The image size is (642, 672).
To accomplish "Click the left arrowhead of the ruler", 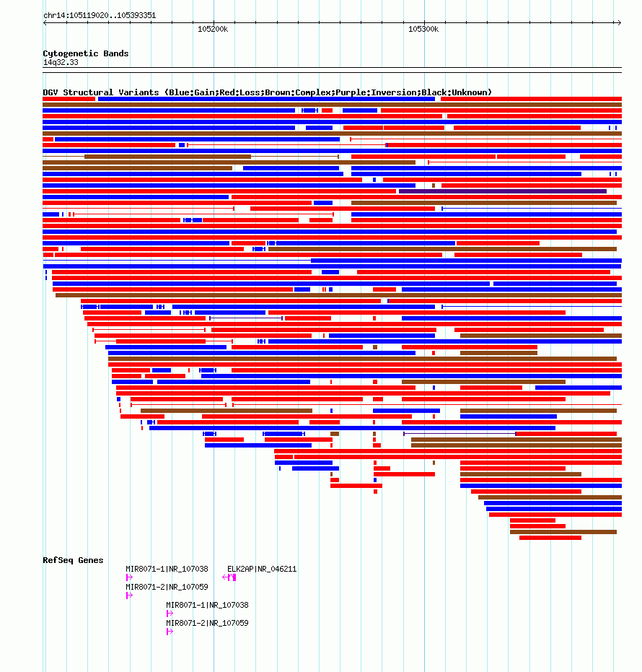I will 45,22.
